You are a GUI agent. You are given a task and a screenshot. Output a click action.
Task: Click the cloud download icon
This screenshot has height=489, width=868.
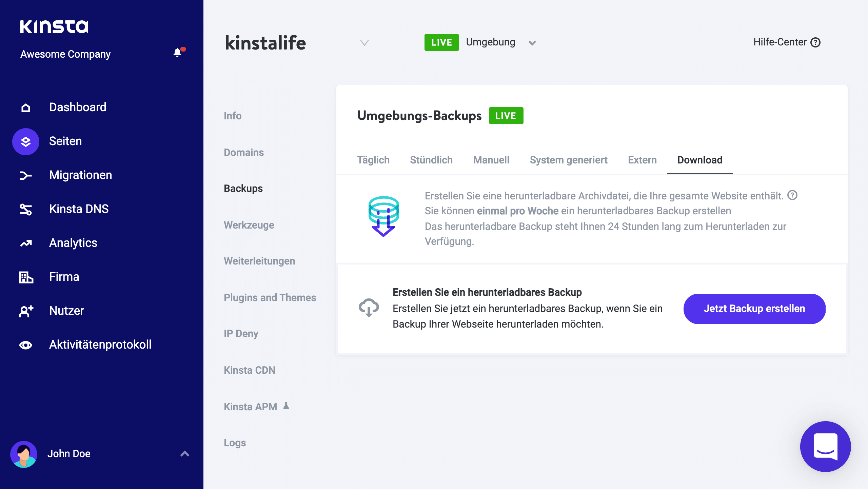tap(369, 308)
